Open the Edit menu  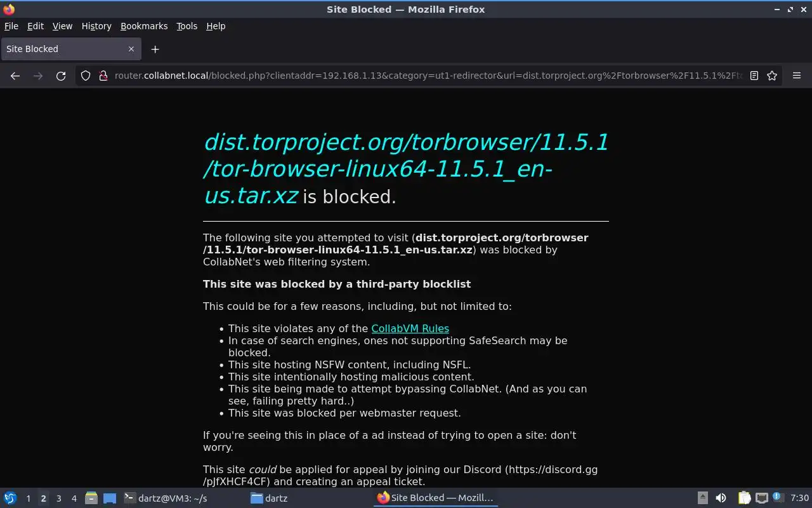point(36,26)
